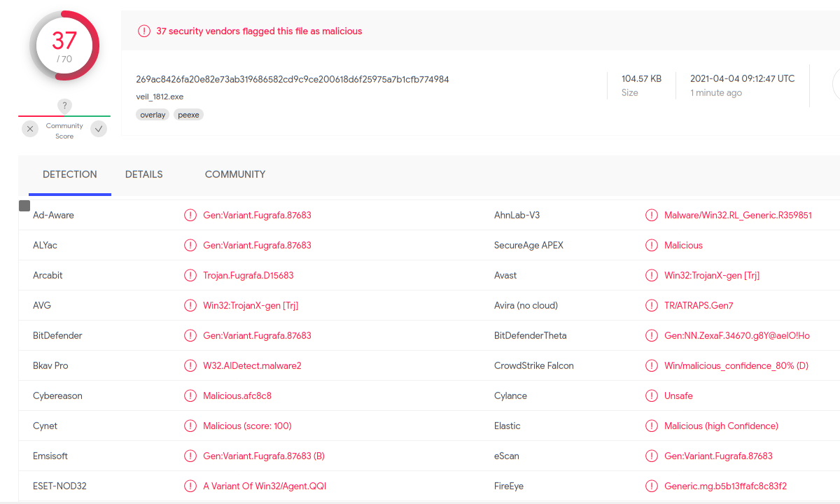
Task: Open the DETECTION tab
Action: pyautogui.click(x=70, y=174)
